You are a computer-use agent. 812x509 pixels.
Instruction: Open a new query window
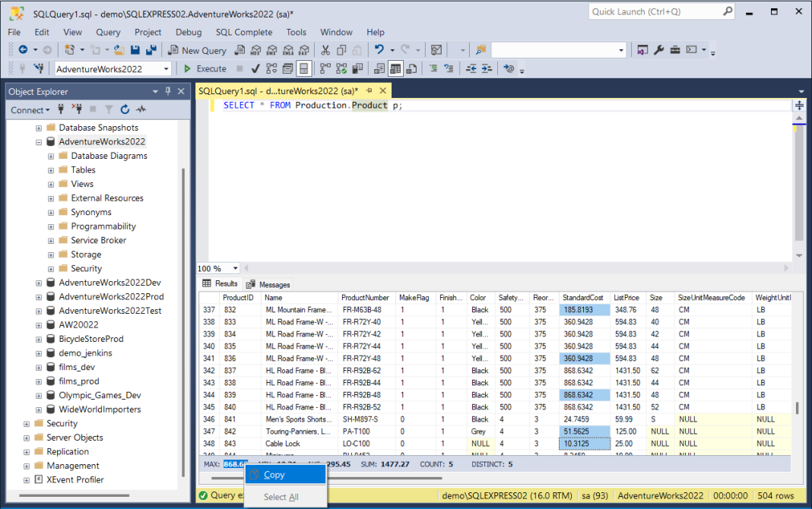(x=198, y=50)
